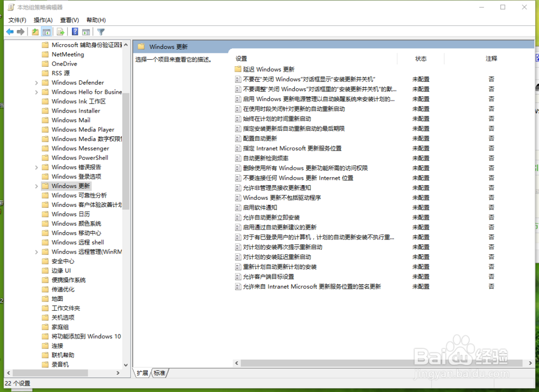
Task: Click the OneDrive folder icon in tree
Action: click(x=45, y=64)
